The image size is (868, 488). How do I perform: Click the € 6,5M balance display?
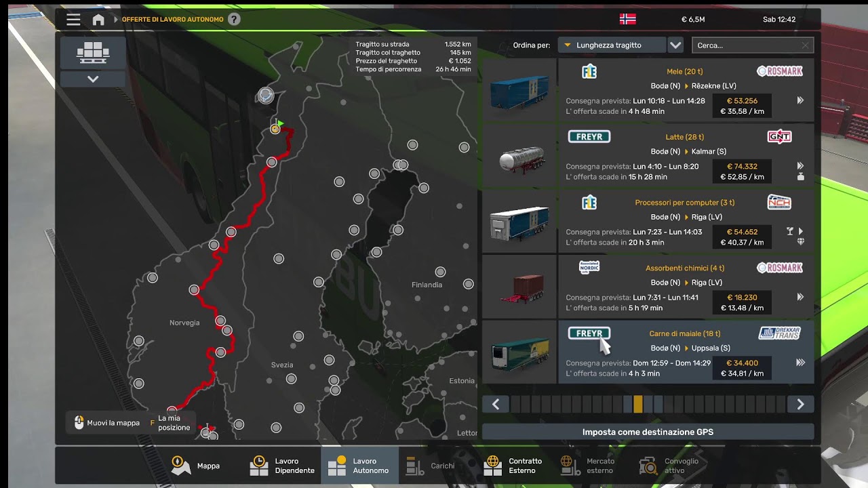point(693,20)
